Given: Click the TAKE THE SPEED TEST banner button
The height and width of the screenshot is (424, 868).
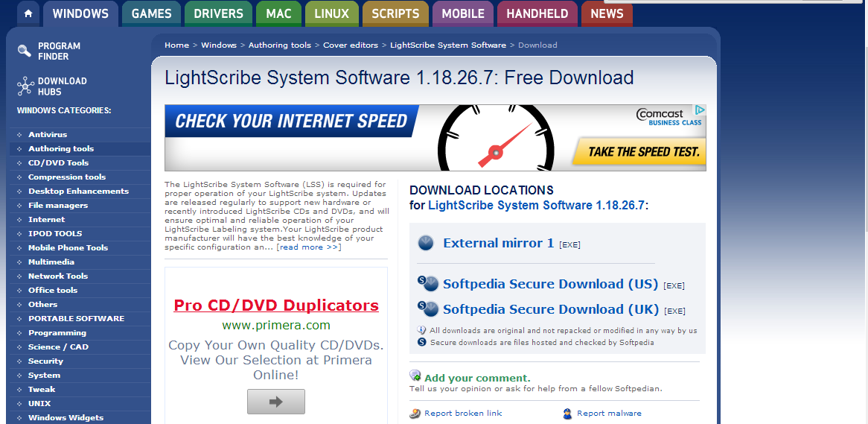Looking at the screenshot, I should [640, 151].
